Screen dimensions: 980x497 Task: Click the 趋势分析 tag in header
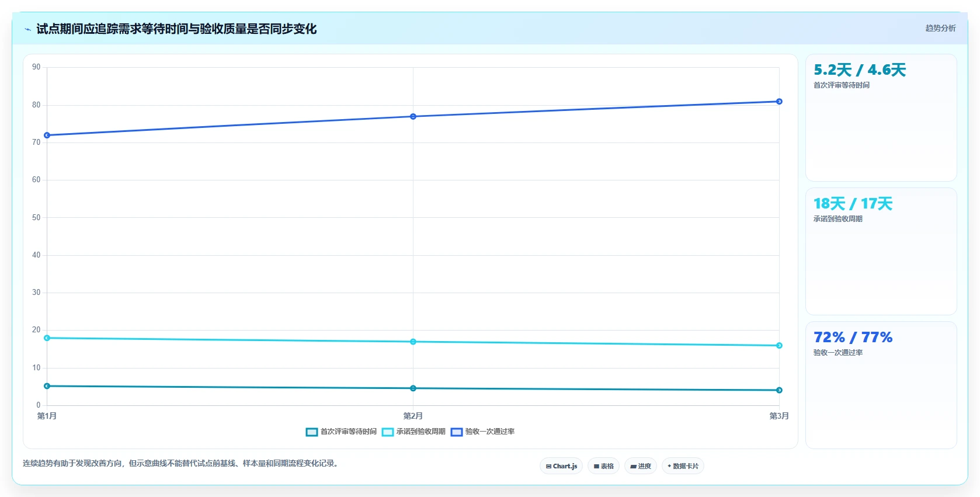940,28
